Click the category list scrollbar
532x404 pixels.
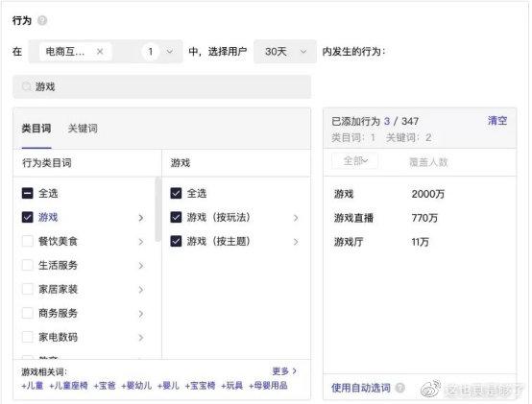pos(157,209)
